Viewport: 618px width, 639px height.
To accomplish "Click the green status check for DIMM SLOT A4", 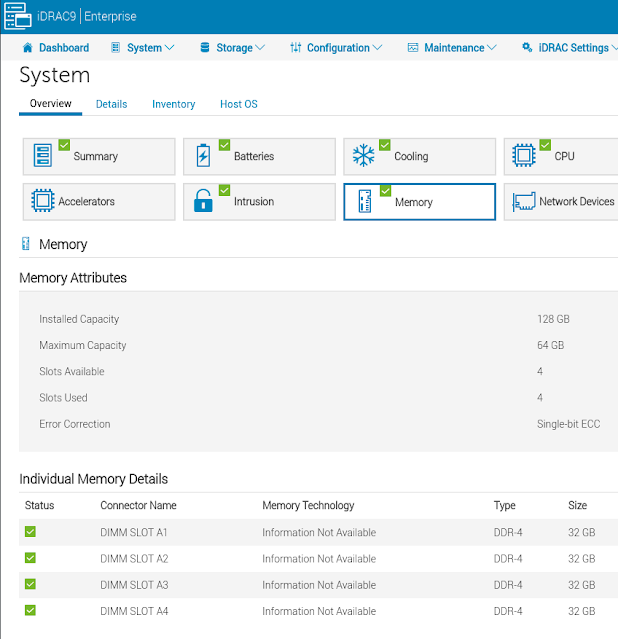I will 30,610.
